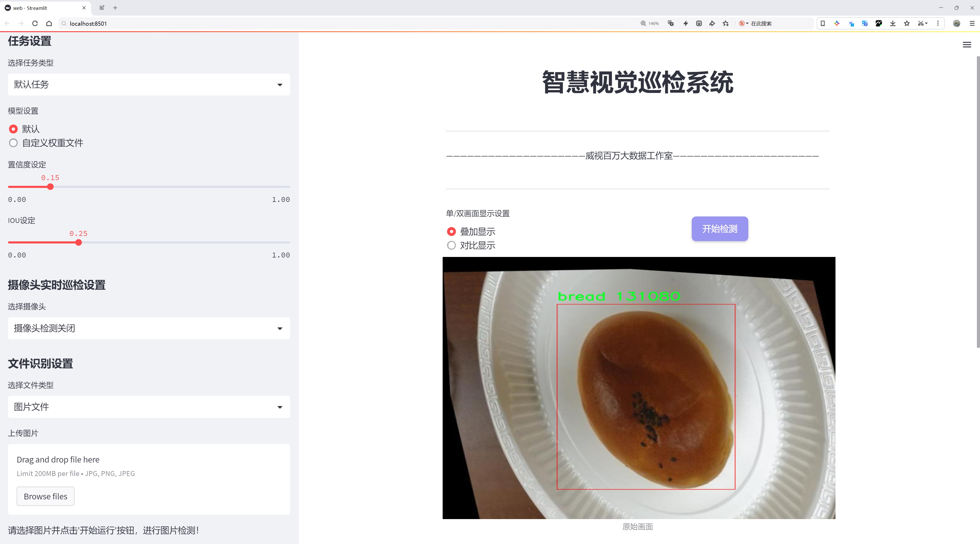Open the downloads icon in toolbar

(893, 24)
